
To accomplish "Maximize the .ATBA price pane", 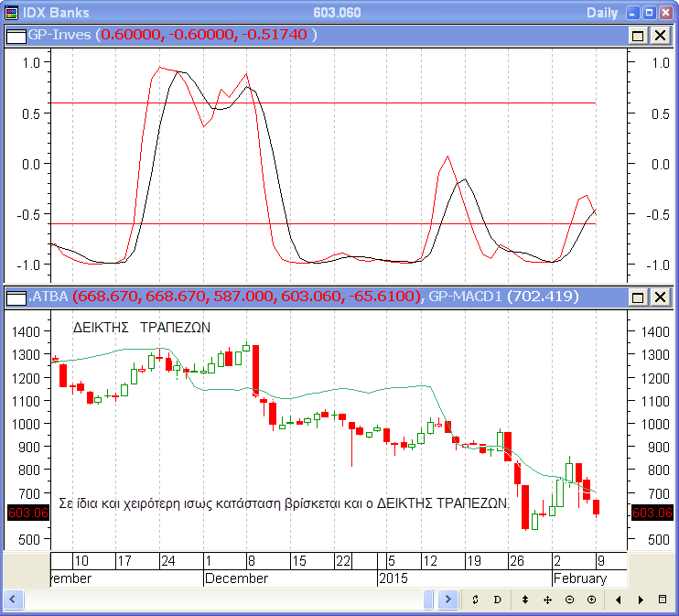I will coord(638,297).
